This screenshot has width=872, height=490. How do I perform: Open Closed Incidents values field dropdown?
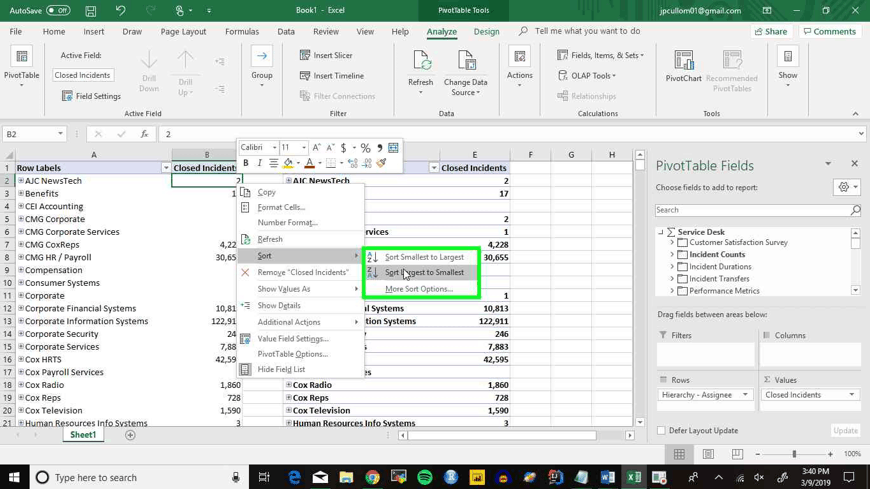coord(851,395)
